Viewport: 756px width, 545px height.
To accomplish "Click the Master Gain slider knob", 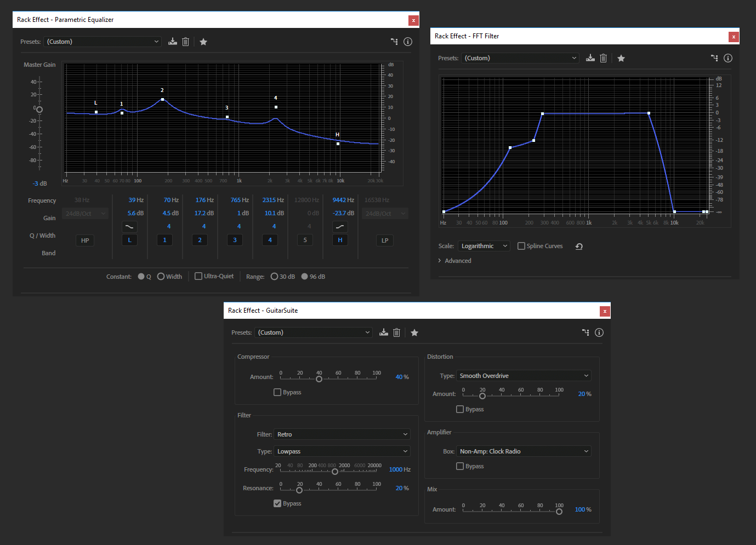I will [x=39, y=110].
